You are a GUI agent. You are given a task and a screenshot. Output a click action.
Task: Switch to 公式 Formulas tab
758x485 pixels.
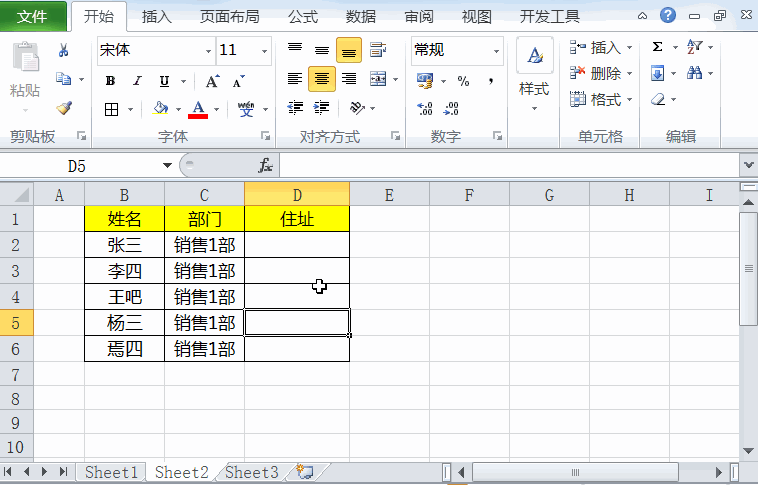pyautogui.click(x=303, y=17)
